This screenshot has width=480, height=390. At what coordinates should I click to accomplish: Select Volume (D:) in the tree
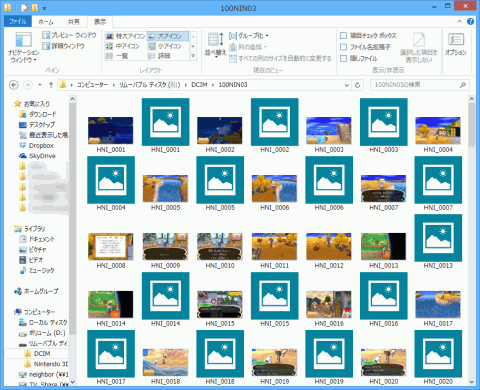pos(42,333)
